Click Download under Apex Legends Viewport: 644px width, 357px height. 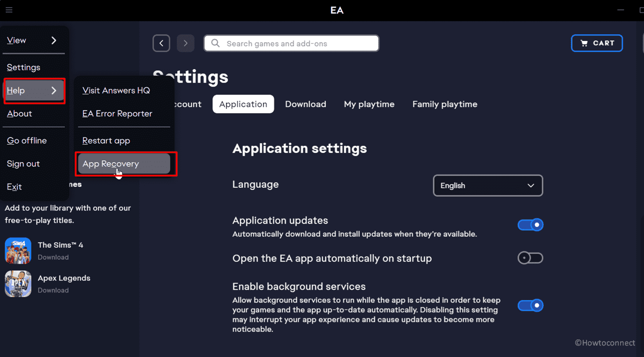point(53,290)
